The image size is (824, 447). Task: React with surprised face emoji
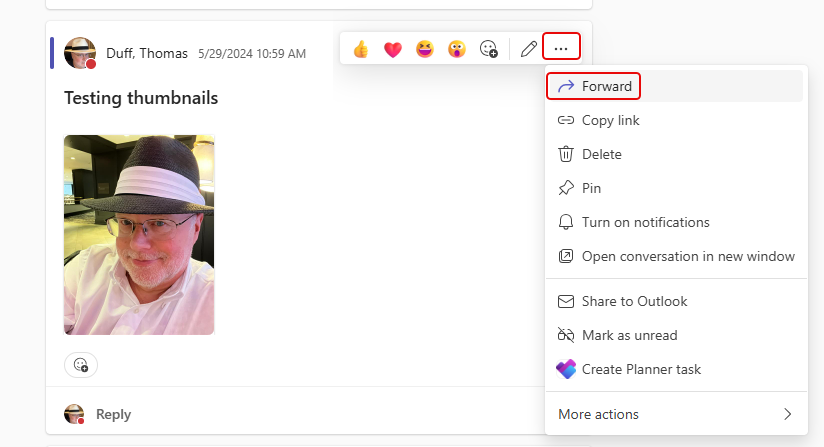click(457, 49)
